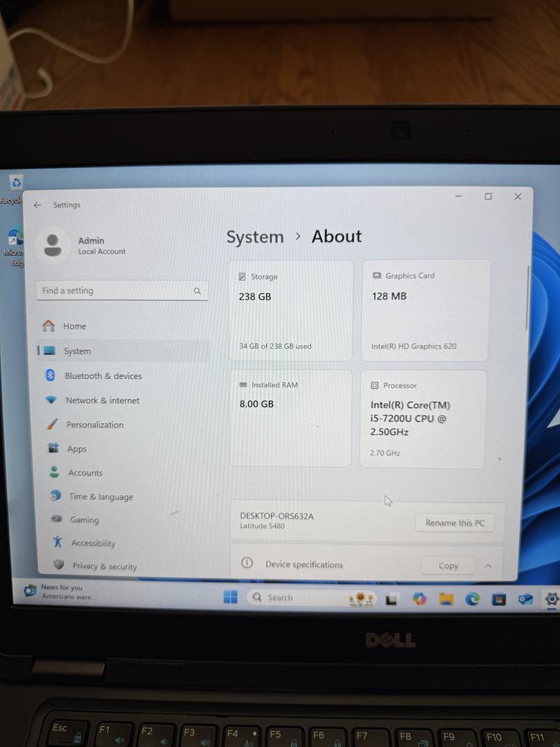This screenshot has width=560, height=747.
Task: Open the Storage card showing 238 GB
Action: (291, 310)
